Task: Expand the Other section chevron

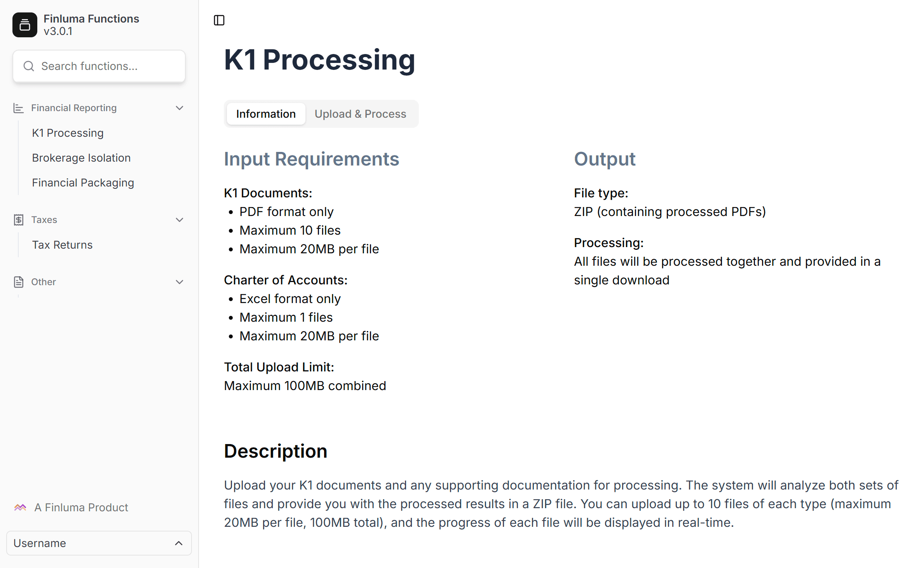Action: pos(178,282)
